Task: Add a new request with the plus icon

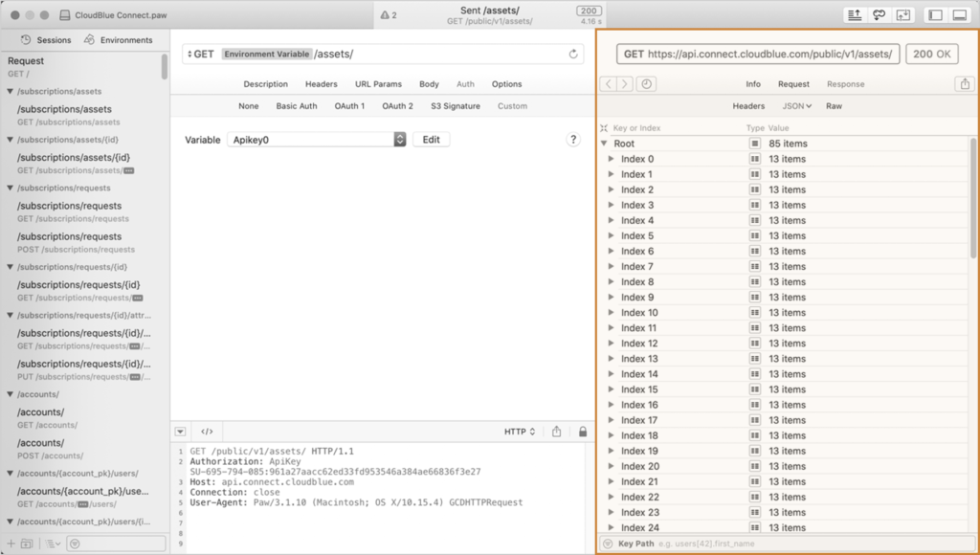Action: coord(11,544)
